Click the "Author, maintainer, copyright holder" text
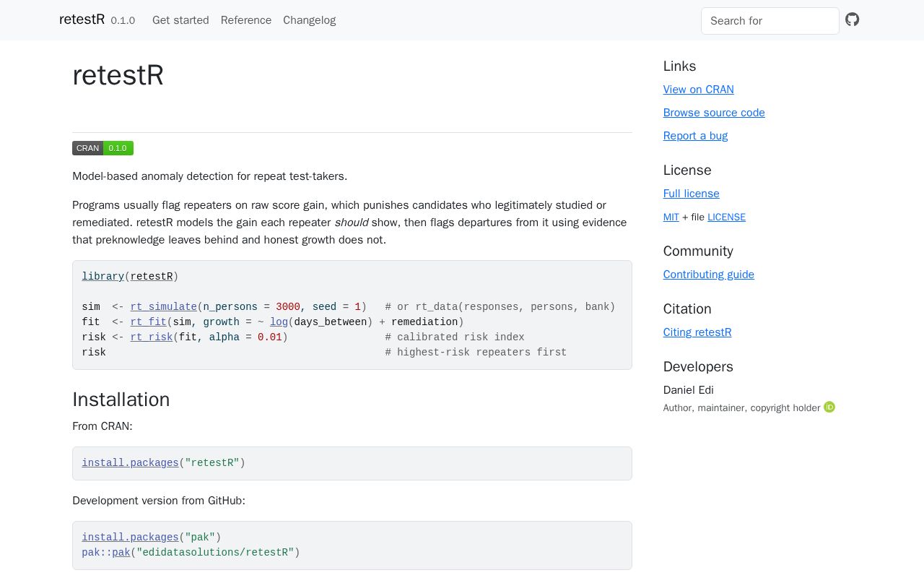 pyautogui.click(x=742, y=408)
